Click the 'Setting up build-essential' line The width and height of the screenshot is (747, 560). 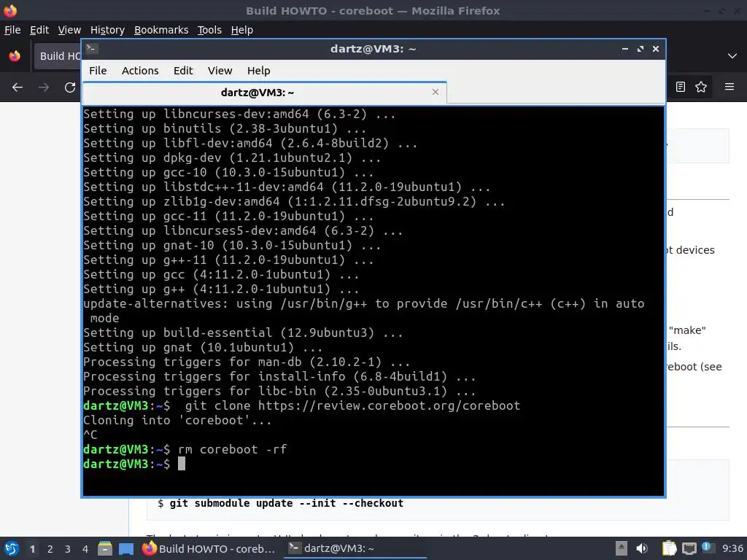coord(243,332)
